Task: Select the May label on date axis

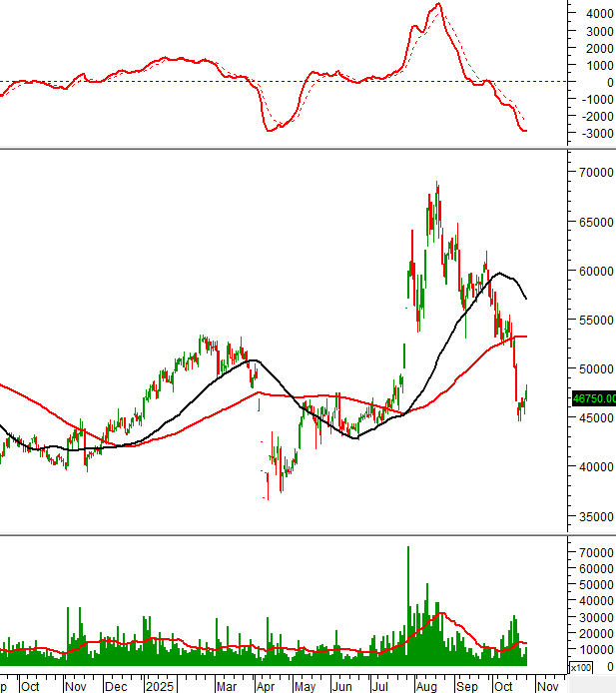Action: click(x=304, y=686)
